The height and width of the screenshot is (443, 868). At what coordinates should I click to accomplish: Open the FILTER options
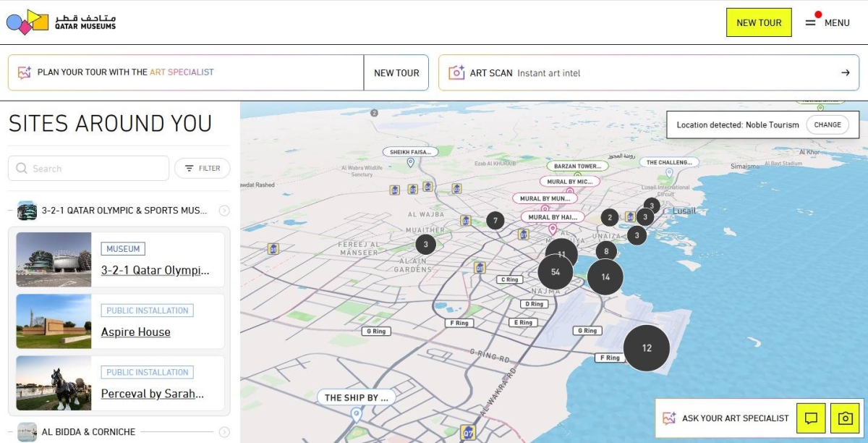click(203, 169)
